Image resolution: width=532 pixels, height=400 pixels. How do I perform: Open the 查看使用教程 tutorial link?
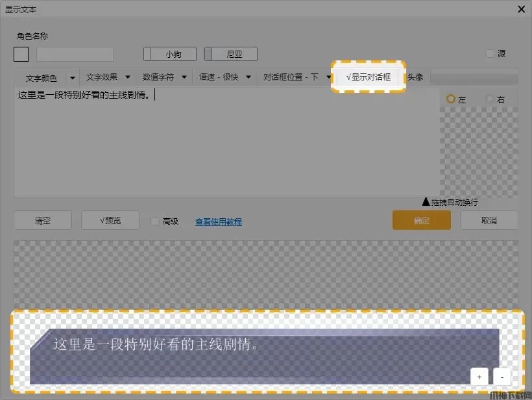[218, 221]
